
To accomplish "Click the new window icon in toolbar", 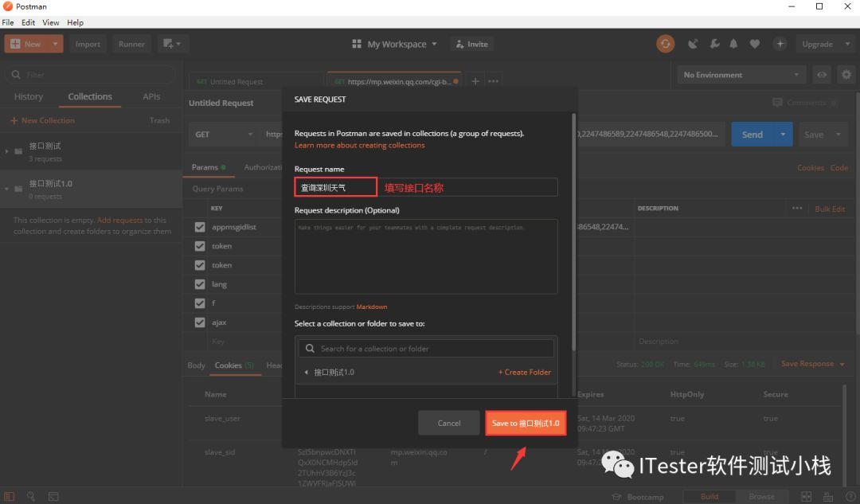I will 172,44.
